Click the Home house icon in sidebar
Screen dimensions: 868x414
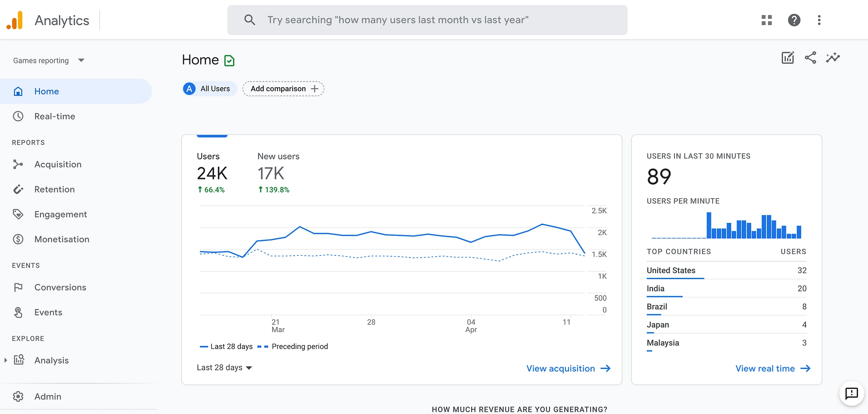click(18, 91)
